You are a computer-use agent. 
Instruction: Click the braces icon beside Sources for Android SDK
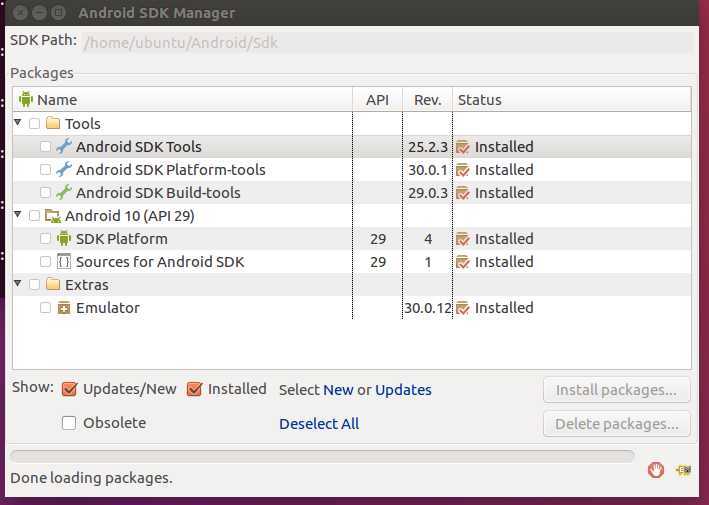coord(64,262)
